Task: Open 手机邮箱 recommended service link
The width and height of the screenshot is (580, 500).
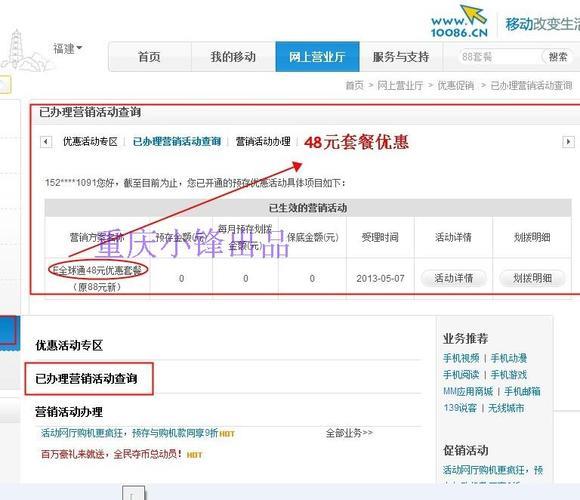Action: pos(522,391)
